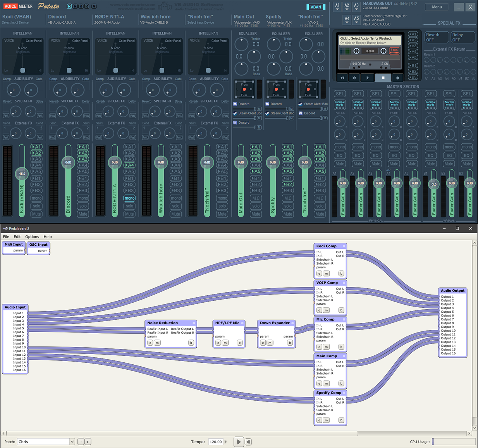Open the Noise Reduction editor with the e button
478x448 pixels.
pos(150,343)
